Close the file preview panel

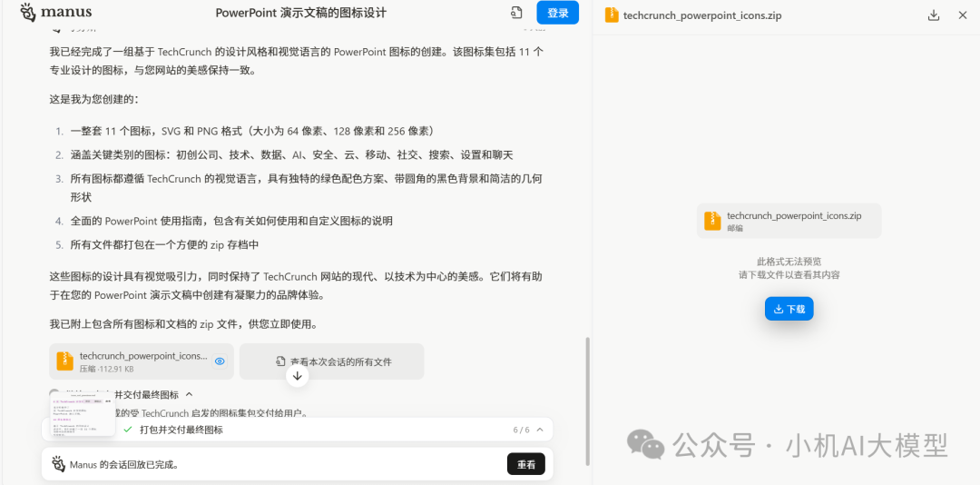963,15
